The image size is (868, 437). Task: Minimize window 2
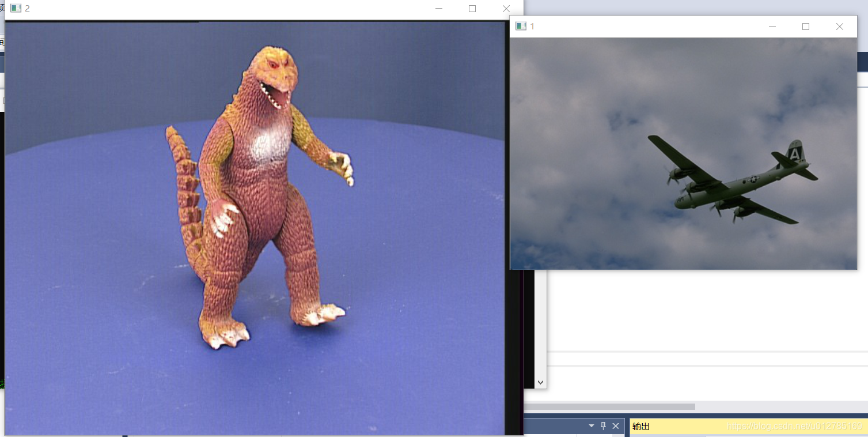439,9
